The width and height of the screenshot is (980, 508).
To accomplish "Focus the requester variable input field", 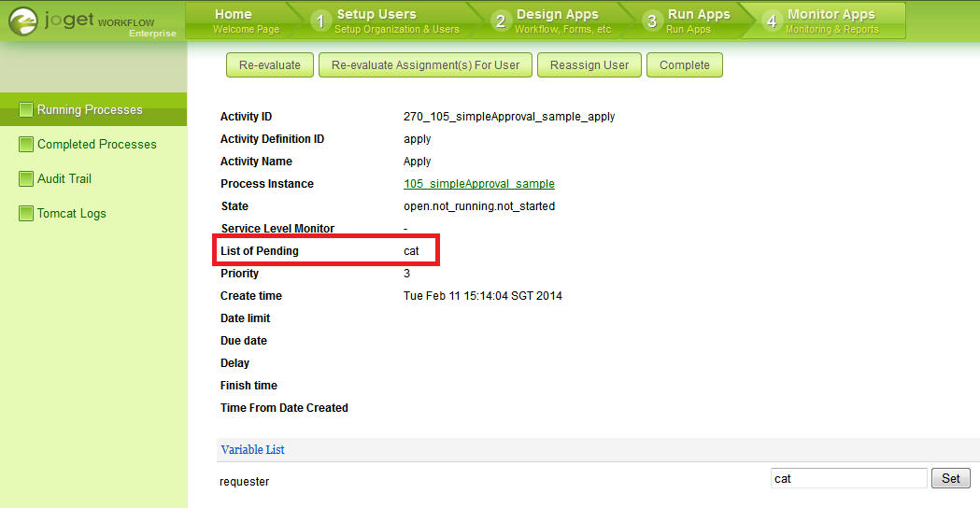I will coord(849,478).
